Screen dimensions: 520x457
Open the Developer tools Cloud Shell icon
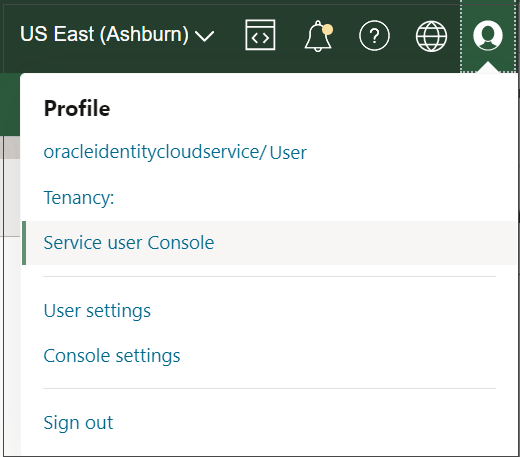260,35
